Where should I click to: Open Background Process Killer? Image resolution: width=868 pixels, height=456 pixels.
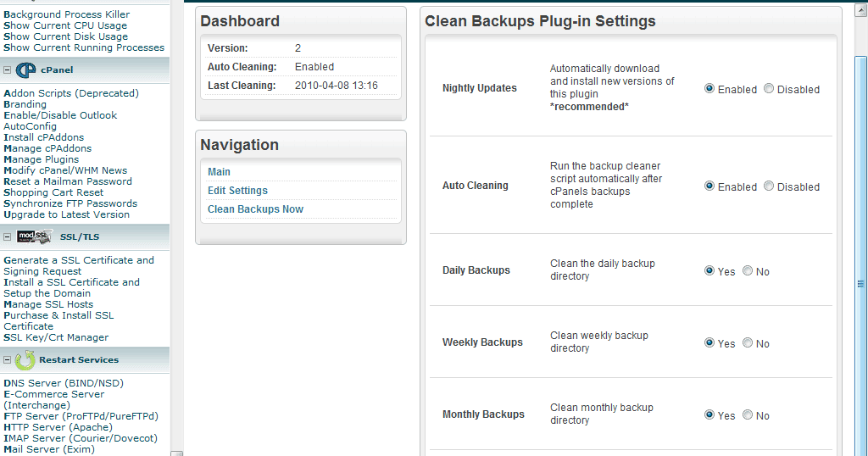click(66, 14)
